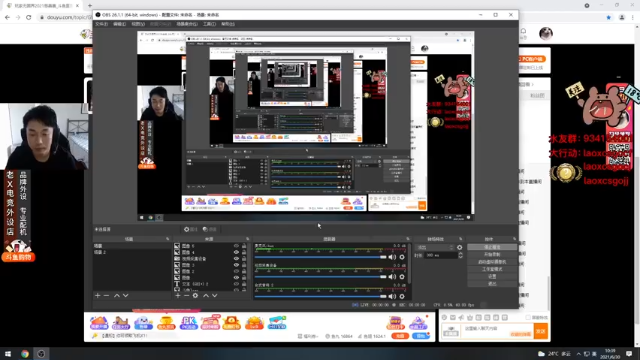Screen dimensions: 640x360
Task: Remove selected source with the minus icon
Action: (187, 296)
